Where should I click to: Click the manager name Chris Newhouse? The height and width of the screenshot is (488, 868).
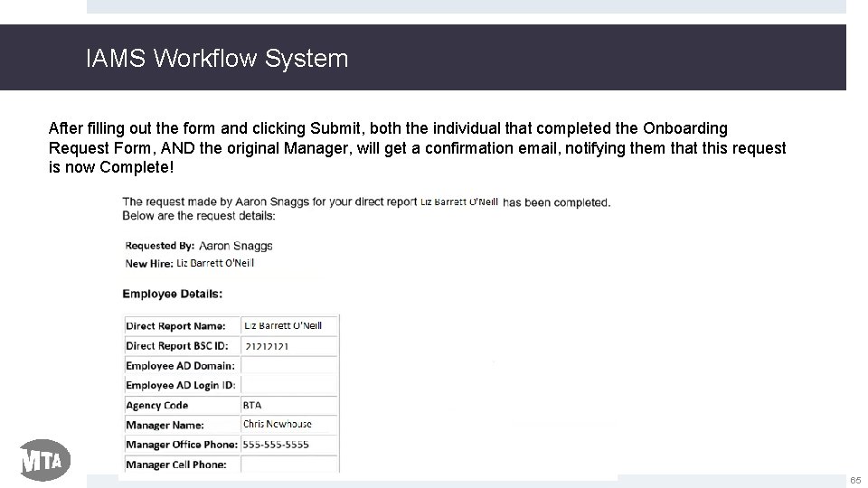click(278, 424)
